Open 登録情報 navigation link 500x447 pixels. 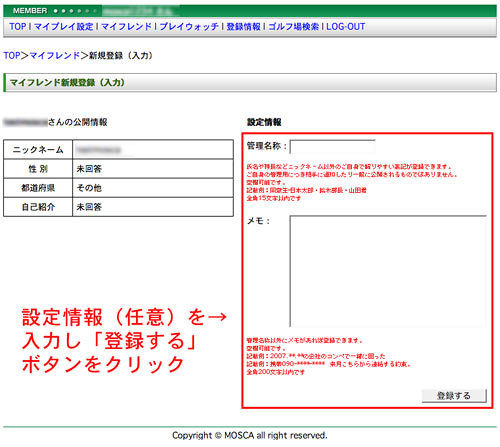coord(243,27)
